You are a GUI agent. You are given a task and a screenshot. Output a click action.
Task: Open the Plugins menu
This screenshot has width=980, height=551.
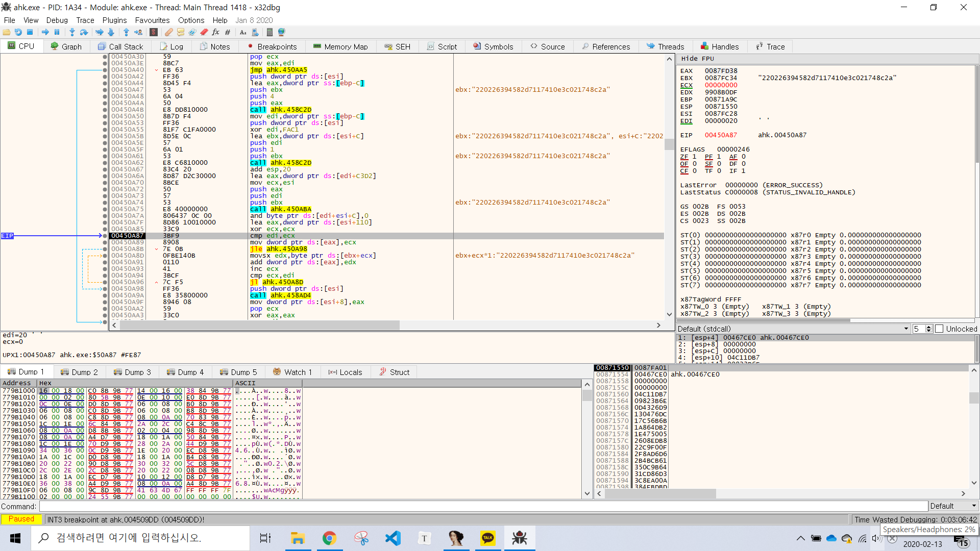coord(114,20)
